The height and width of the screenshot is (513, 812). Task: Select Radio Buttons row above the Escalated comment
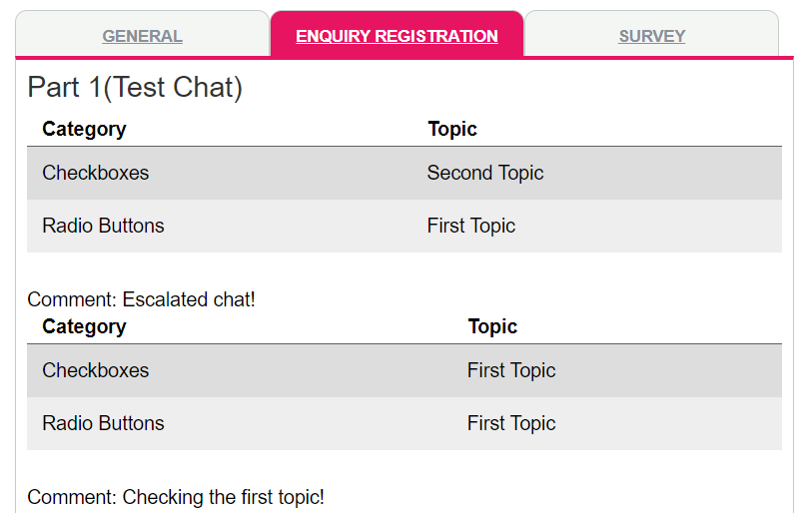[300, 226]
